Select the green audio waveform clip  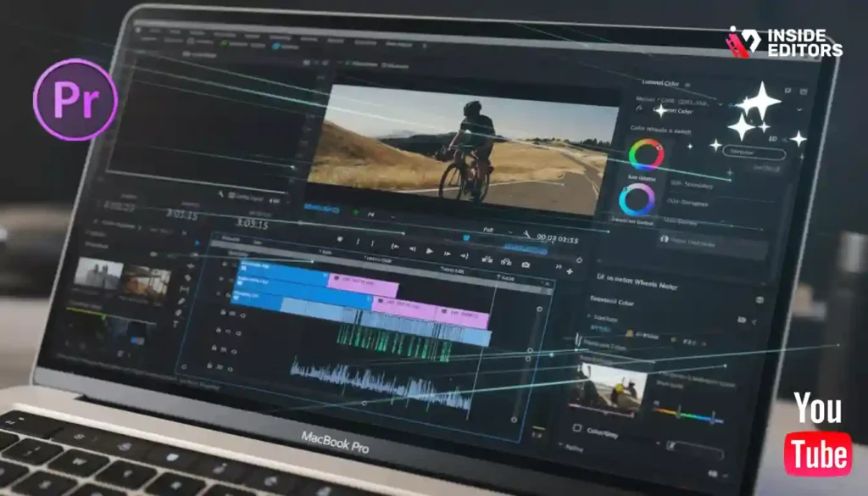(x=393, y=343)
